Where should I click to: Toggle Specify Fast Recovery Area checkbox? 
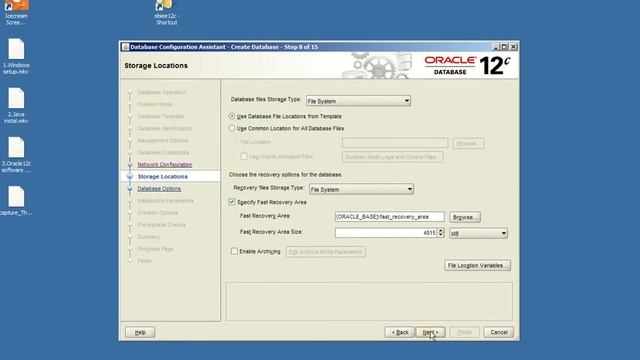pos(232,202)
